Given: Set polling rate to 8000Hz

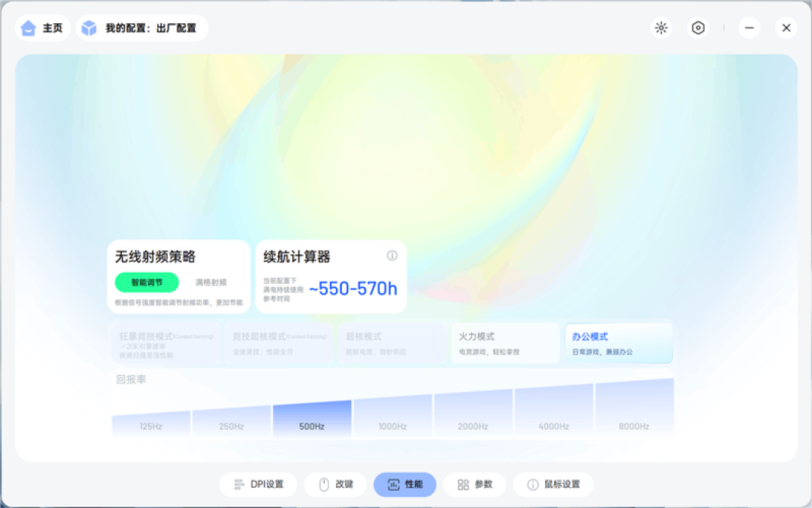Looking at the screenshot, I should coord(635,409).
